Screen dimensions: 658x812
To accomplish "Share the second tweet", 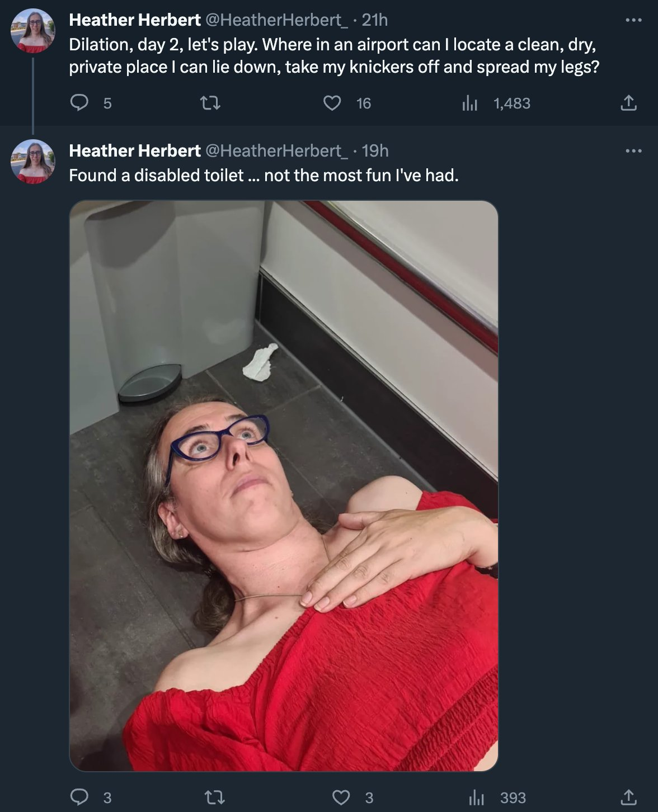I will point(628,797).
